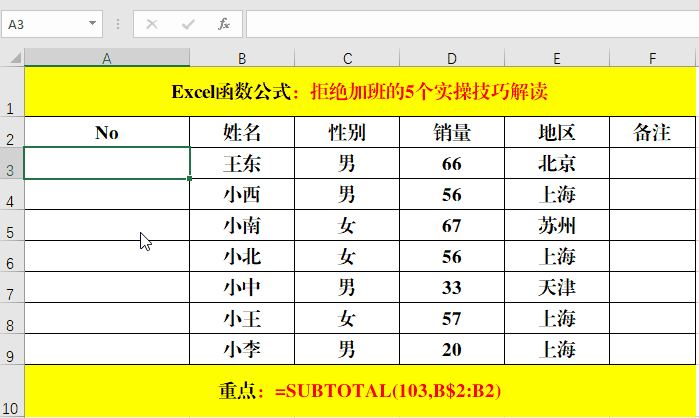Select row 2 header

point(12,132)
